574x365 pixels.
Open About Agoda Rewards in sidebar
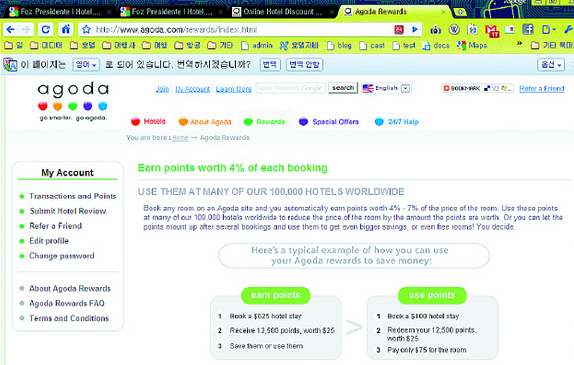pyautogui.click(x=70, y=288)
